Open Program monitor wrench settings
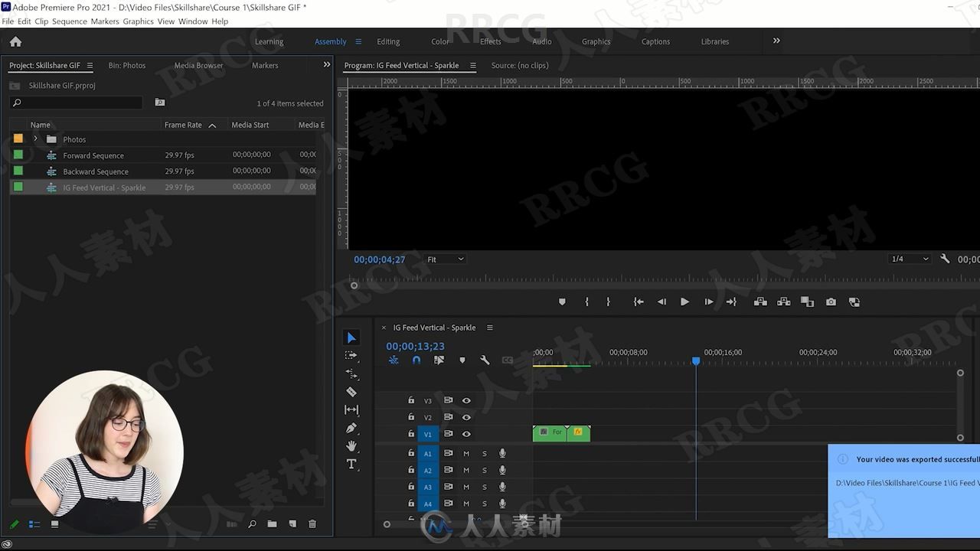Viewport: 980px width, 551px height. 945,259
